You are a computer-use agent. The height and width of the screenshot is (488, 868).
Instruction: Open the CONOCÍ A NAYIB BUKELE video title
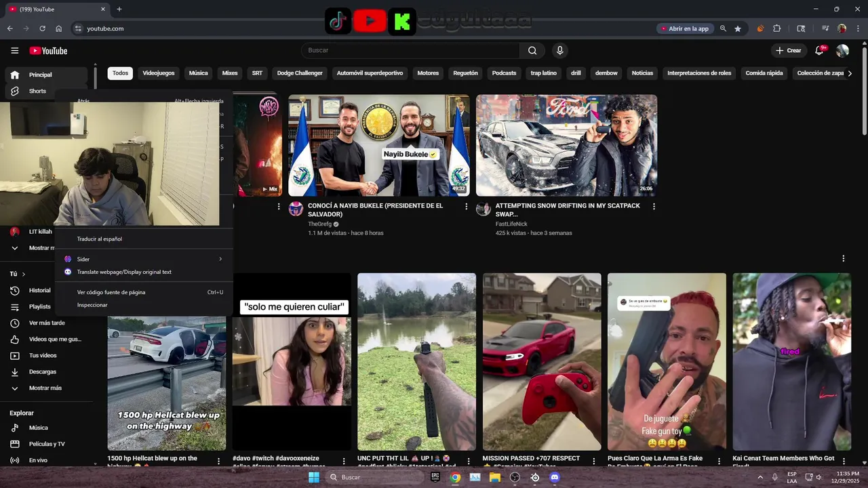click(376, 210)
